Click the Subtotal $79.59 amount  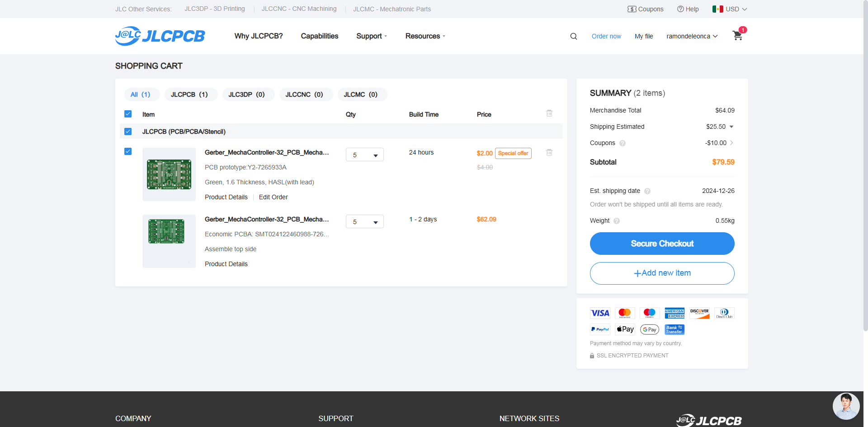[723, 162]
